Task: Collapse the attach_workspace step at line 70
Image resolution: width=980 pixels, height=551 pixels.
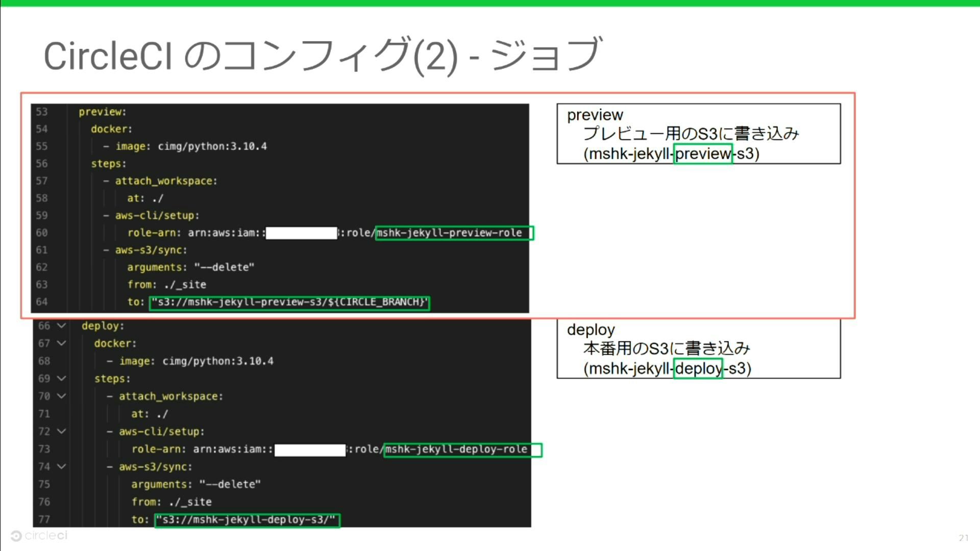Action: (x=61, y=396)
